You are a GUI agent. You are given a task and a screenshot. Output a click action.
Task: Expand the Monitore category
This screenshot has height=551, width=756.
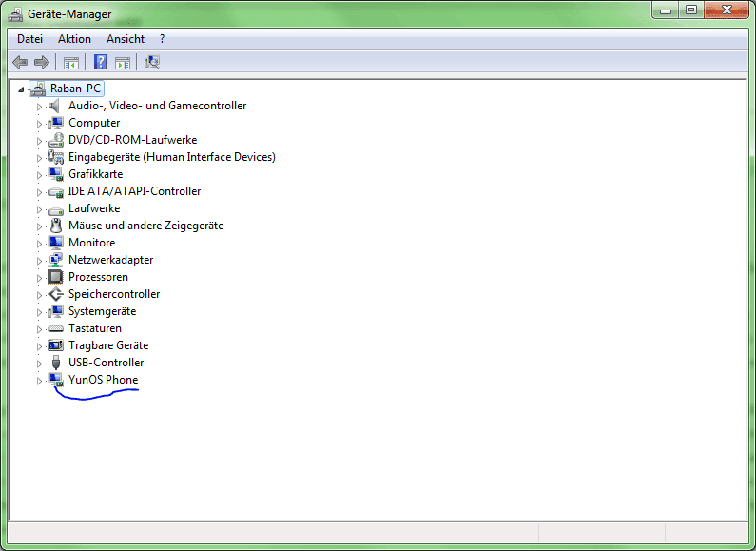(x=40, y=244)
